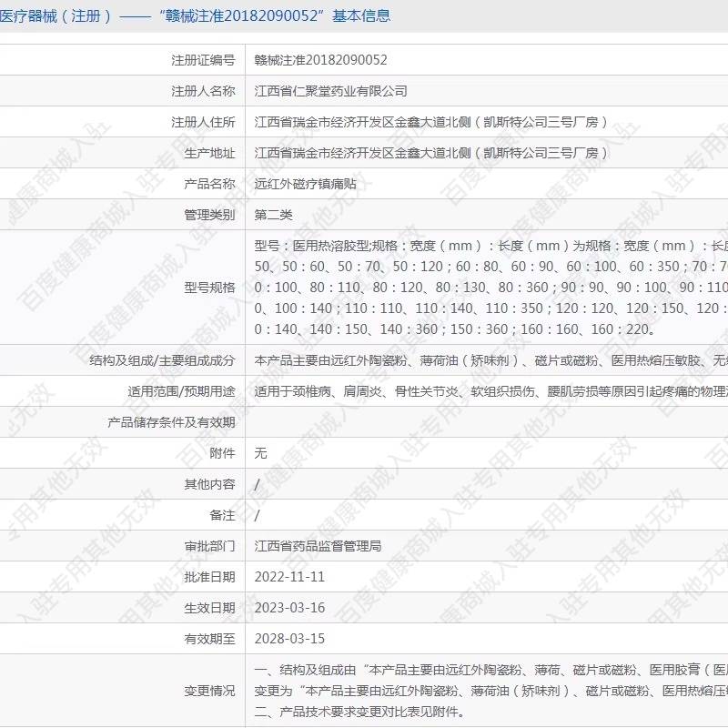
Task: Click the "/" value in the 其他内容 row
Action: tap(258, 485)
